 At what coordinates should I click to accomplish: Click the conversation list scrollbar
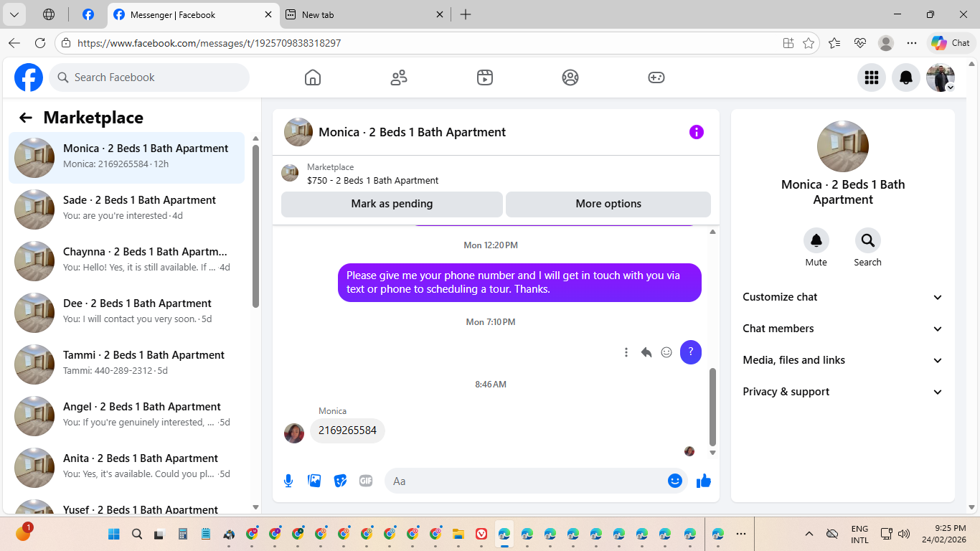pyautogui.click(x=255, y=226)
